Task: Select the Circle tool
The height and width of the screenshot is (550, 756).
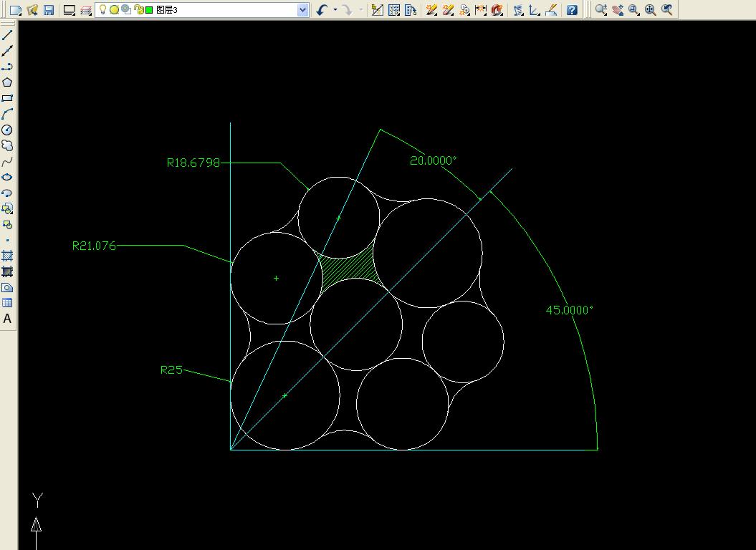Action: tap(7, 130)
